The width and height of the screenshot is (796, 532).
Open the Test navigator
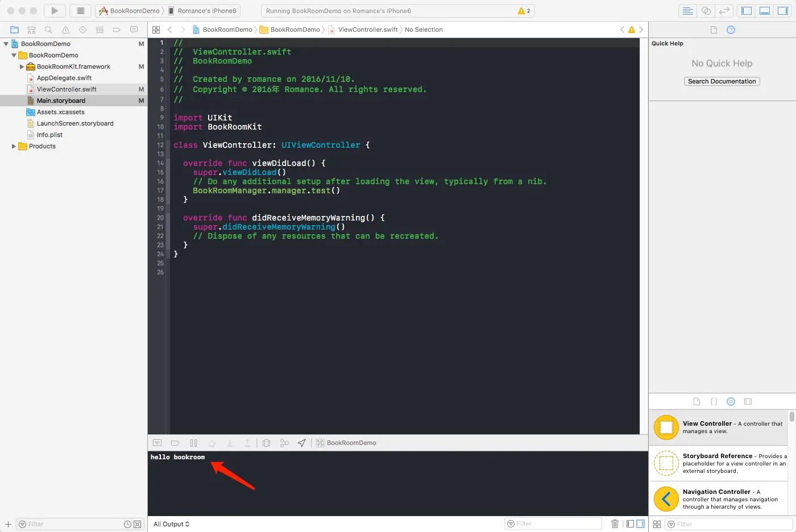click(x=82, y=30)
